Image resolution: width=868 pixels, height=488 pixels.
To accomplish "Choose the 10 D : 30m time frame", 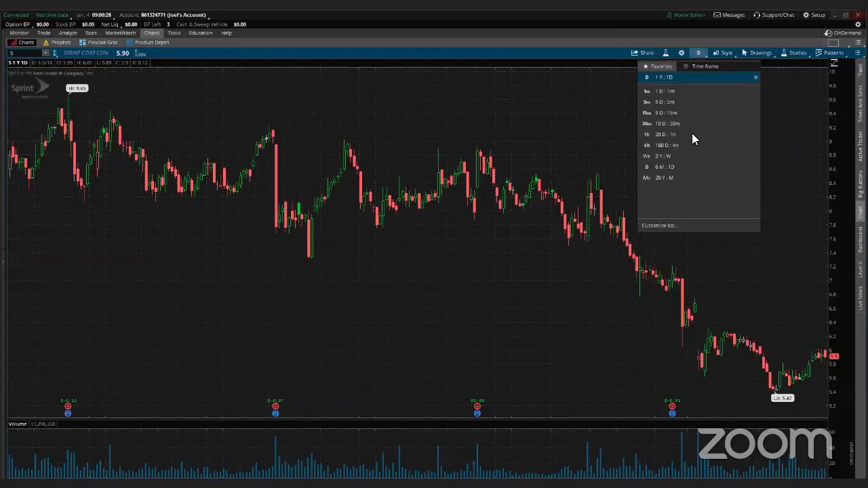I will tap(698, 123).
